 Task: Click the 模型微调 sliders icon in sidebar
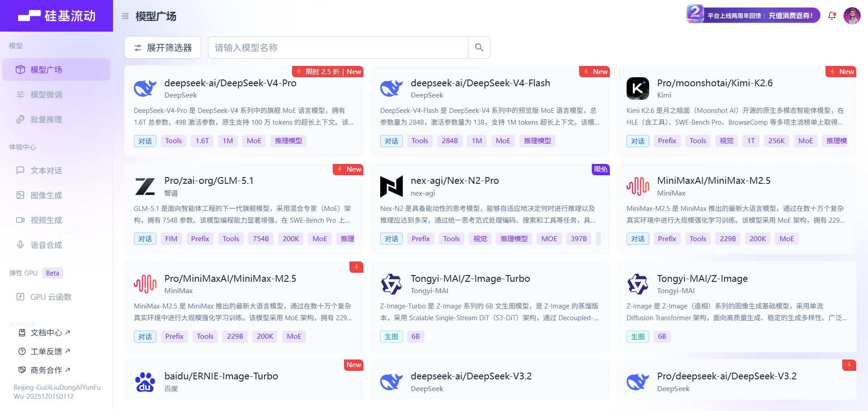coord(20,94)
